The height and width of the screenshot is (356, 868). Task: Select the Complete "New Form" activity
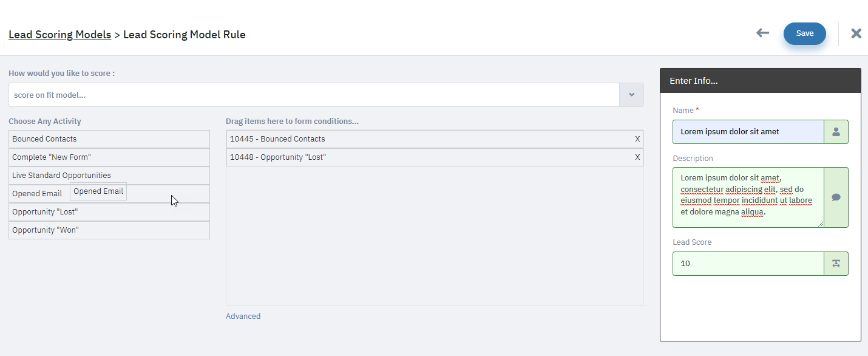pyautogui.click(x=109, y=157)
